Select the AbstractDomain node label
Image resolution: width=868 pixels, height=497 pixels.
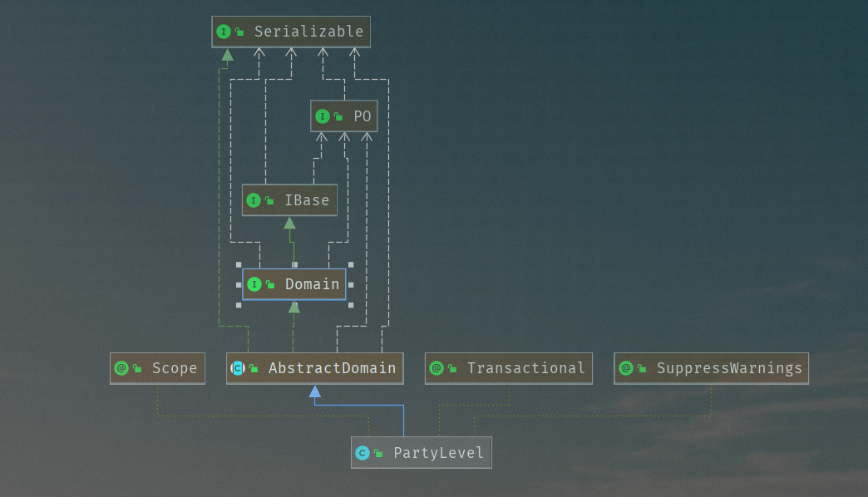[x=332, y=368]
